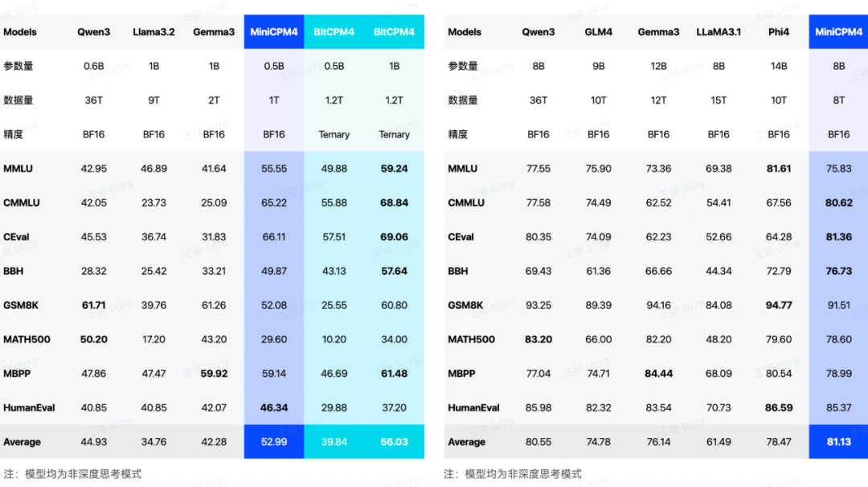
Task: Click the highlighted Average value 81.13
Action: (838, 442)
